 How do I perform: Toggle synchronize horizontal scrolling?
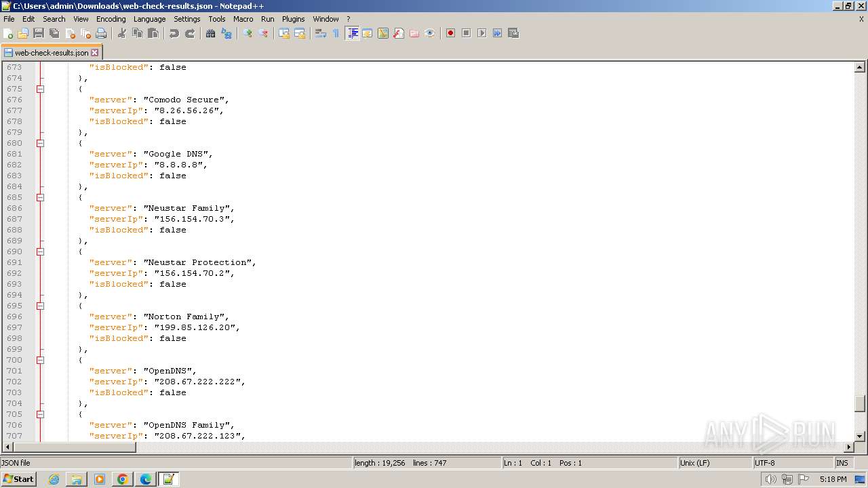[x=300, y=33]
